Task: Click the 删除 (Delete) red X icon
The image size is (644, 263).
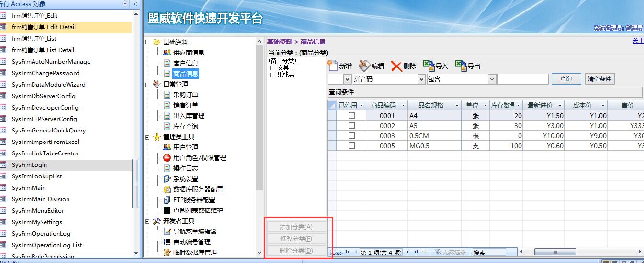Action: coord(396,66)
